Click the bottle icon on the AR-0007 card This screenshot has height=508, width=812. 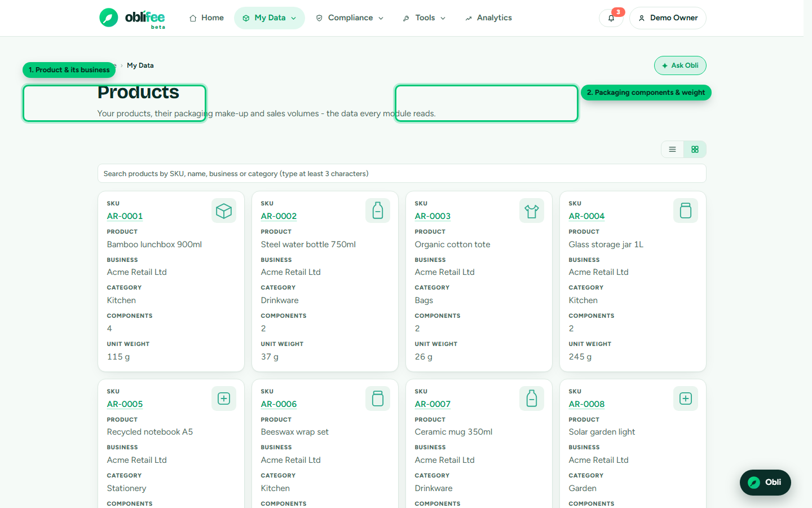[x=532, y=398]
